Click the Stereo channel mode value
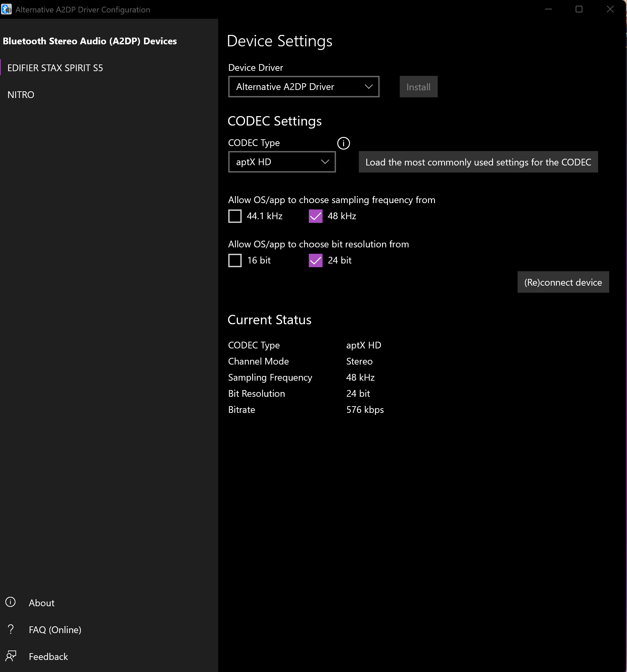The height and width of the screenshot is (672, 627). [x=359, y=362]
